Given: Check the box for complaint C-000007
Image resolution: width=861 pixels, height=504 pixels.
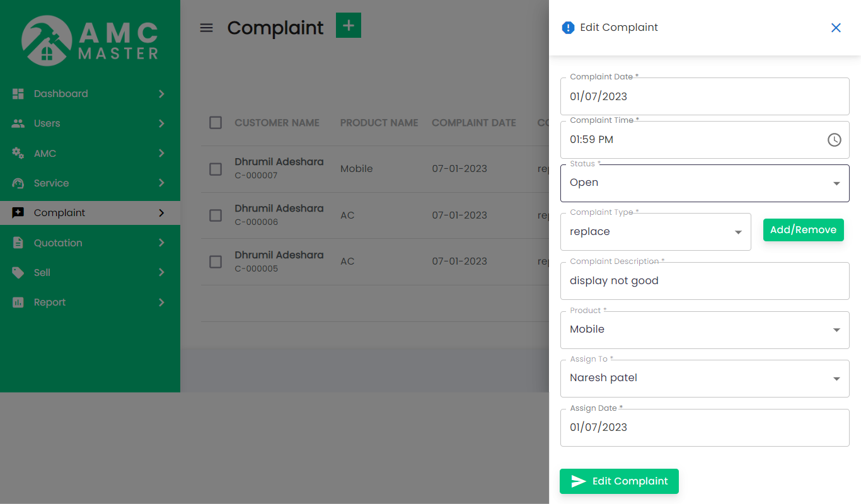Looking at the screenshot, I should 216,169.
